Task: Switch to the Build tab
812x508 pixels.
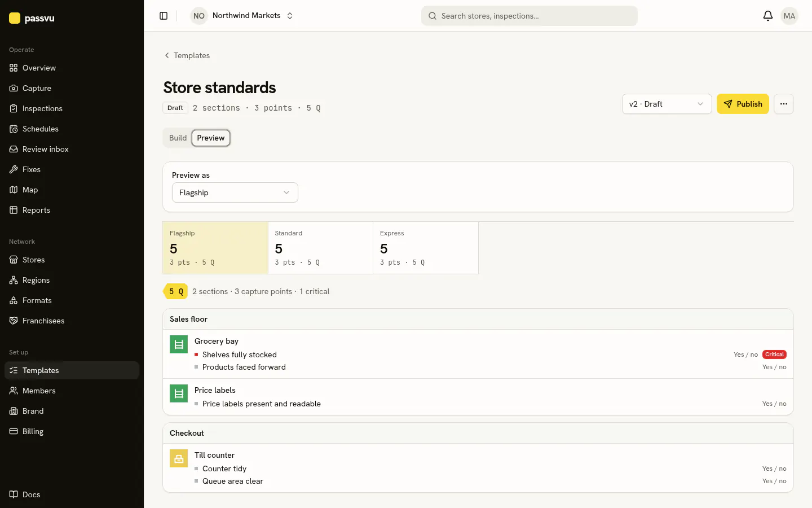Action: [178, 138]
